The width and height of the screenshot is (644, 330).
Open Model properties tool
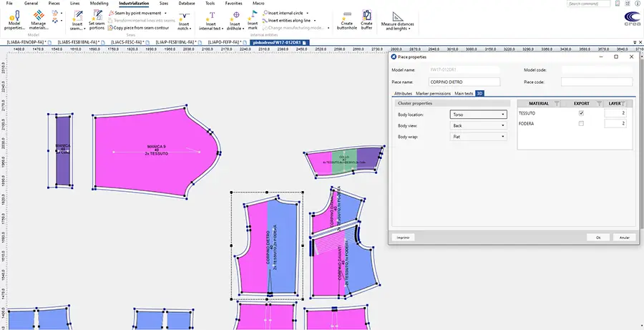click(x=14, y=20)
